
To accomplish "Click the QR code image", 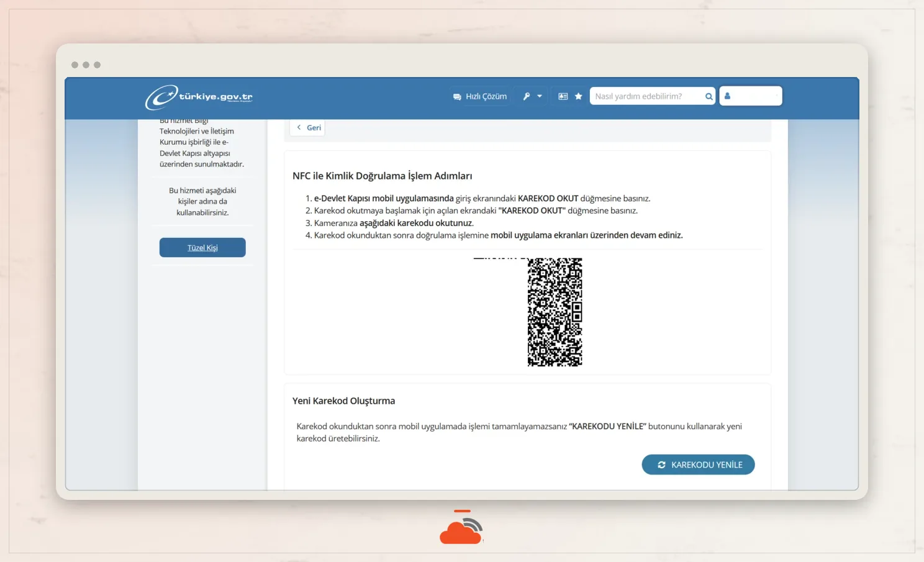I will tap(555, 312).
